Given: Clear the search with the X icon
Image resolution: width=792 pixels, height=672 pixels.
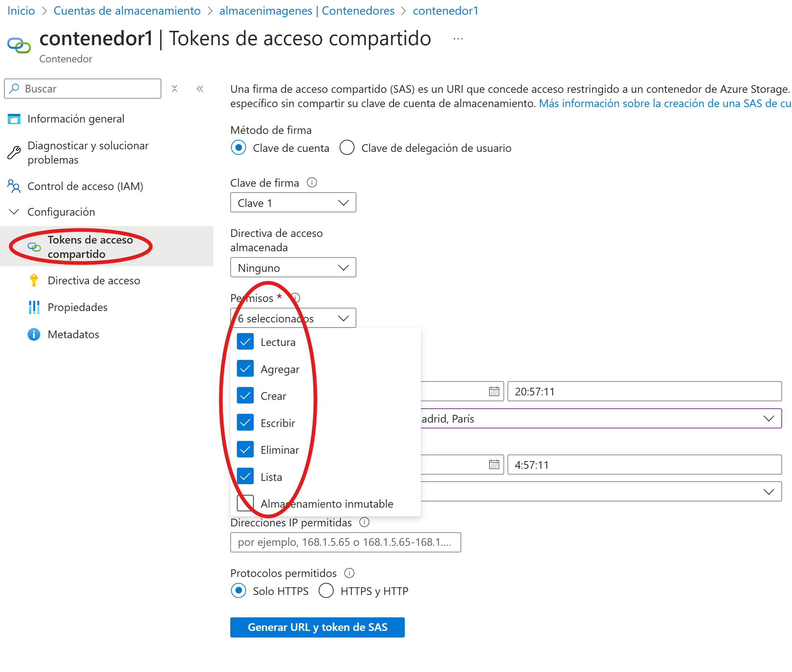Looking at the screenshot, I should click(x=175, y=89).
